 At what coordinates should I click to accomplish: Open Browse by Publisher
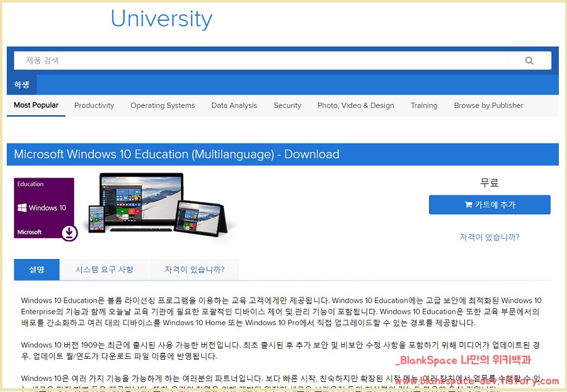[x=488, y=106]
